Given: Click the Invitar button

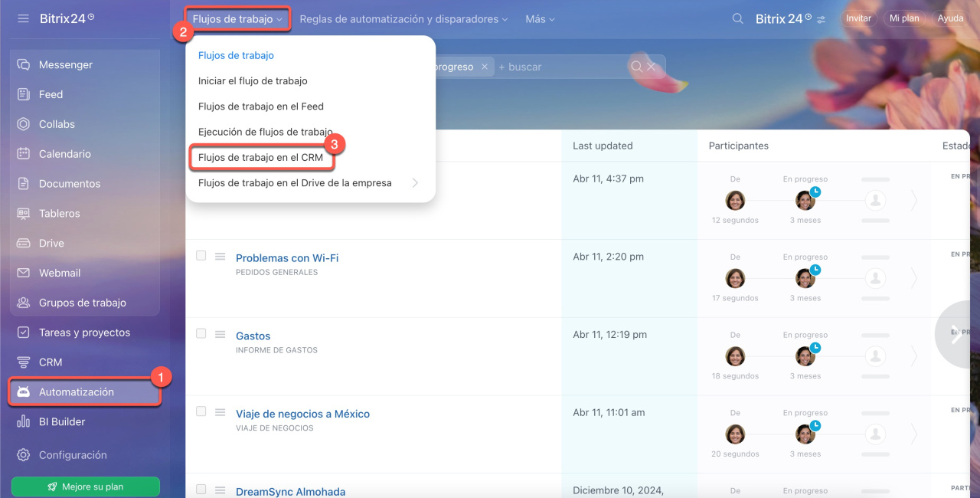Looking at the screenshot, I should coord(858,18).
